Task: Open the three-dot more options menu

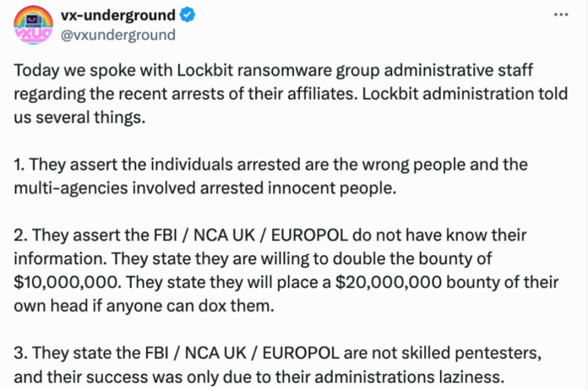Action: coord(561,15)
